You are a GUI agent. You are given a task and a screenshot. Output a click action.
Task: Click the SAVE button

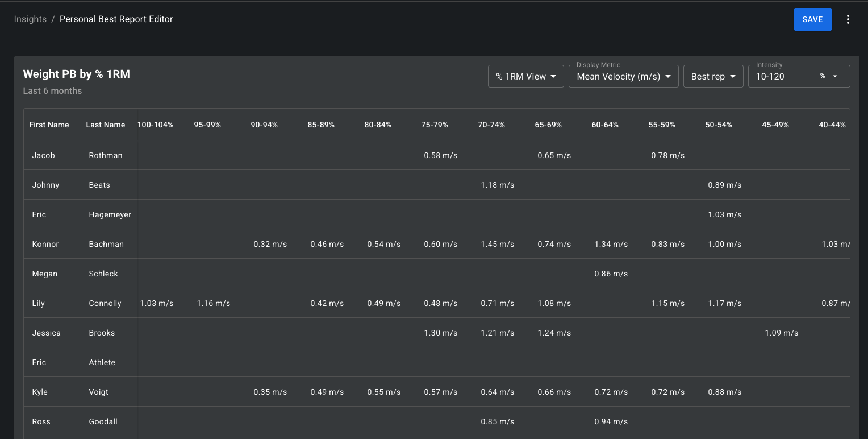812,19
